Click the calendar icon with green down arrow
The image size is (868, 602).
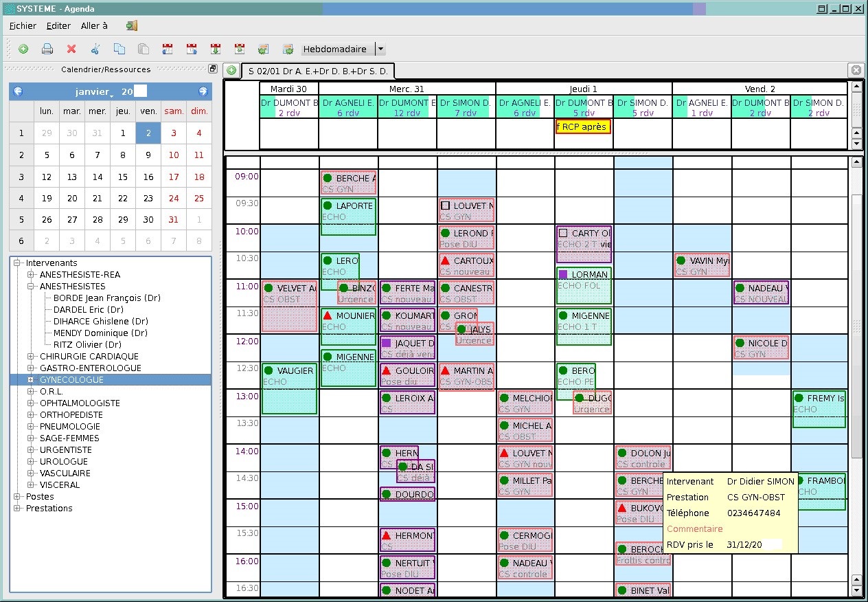(x=216, y=49)
